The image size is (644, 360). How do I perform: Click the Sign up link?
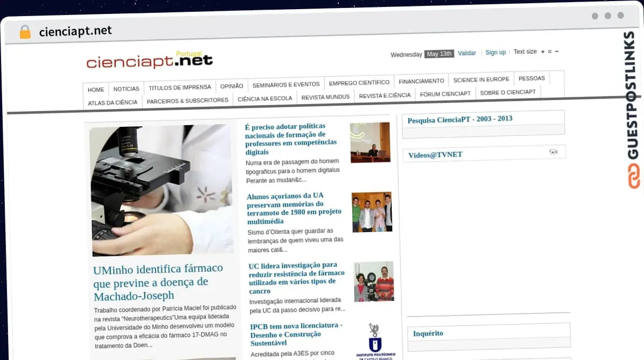click(x=495, y=53)
